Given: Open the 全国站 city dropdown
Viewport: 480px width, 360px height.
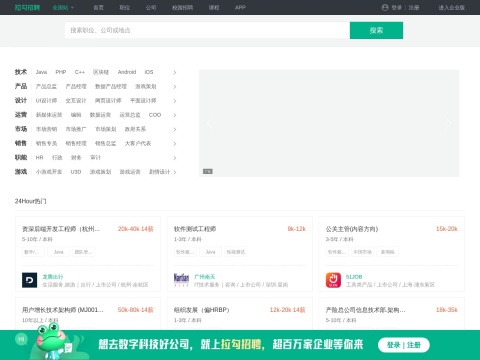Looking at the screenshot, I should [63, 7].
